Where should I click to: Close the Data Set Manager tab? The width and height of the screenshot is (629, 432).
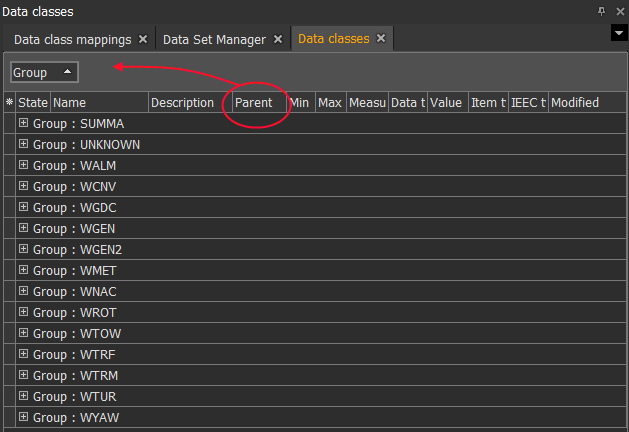(x=277, y=39)
